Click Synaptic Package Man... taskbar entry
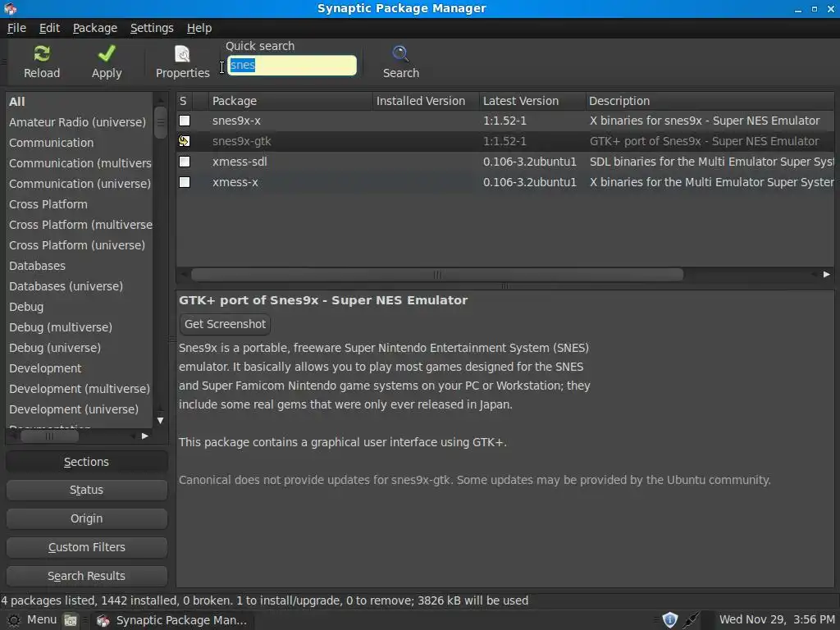This screenshot has height=630, width=840. click(171, 620)
